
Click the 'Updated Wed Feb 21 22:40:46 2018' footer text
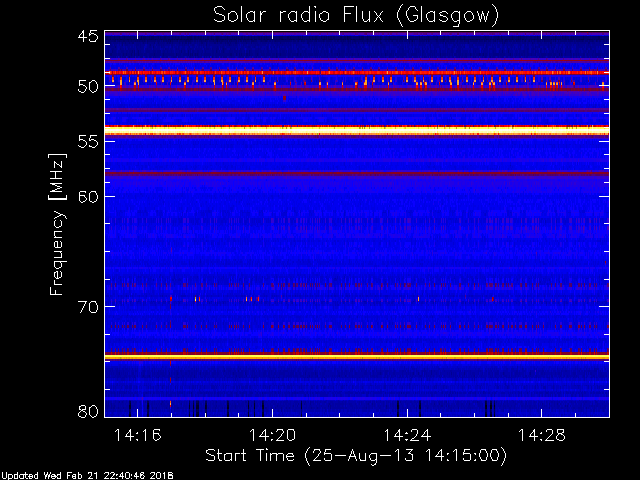(87, 476)
